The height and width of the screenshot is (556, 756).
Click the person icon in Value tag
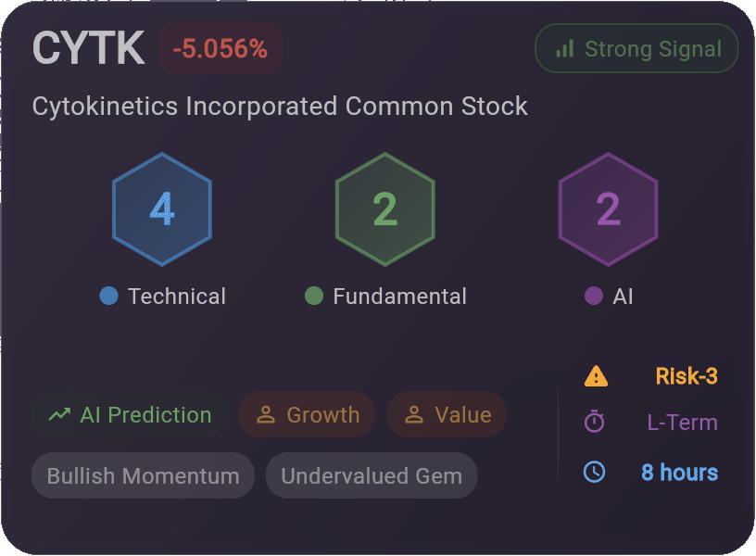tap(414, 415)
